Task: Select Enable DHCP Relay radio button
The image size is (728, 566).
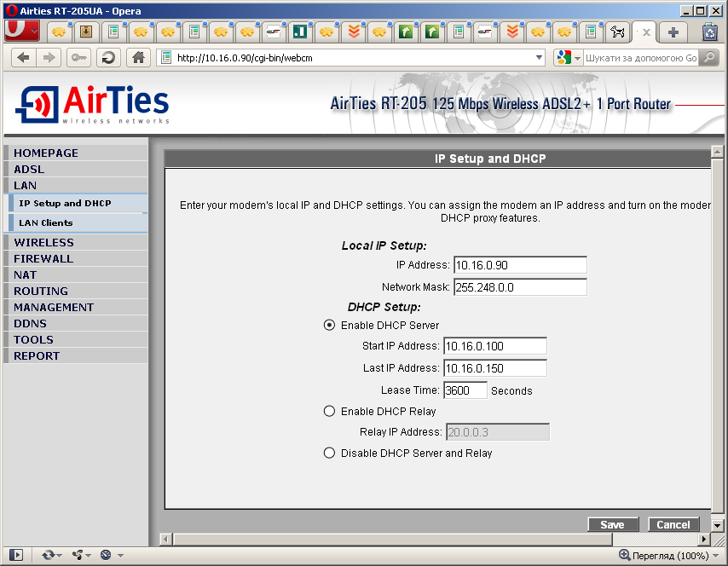Action: click(329, 412)
